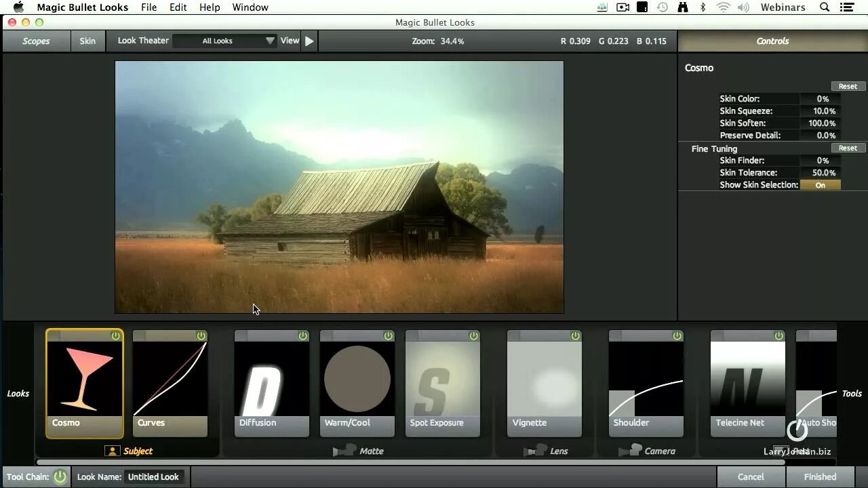Click the Subject category icon

[x=113, y=451]
